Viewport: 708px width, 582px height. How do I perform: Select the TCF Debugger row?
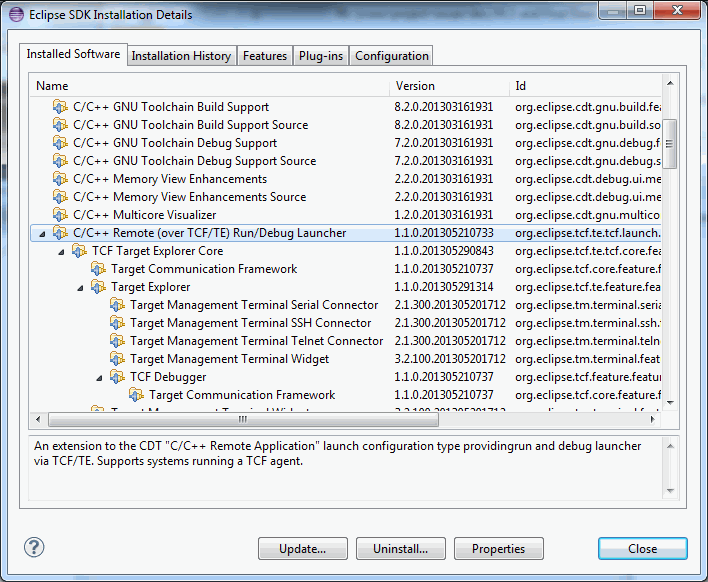345,377
